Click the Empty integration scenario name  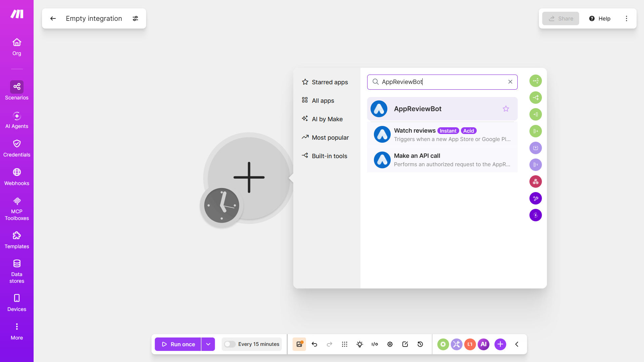pyautogui.click(x=94, y=18)
